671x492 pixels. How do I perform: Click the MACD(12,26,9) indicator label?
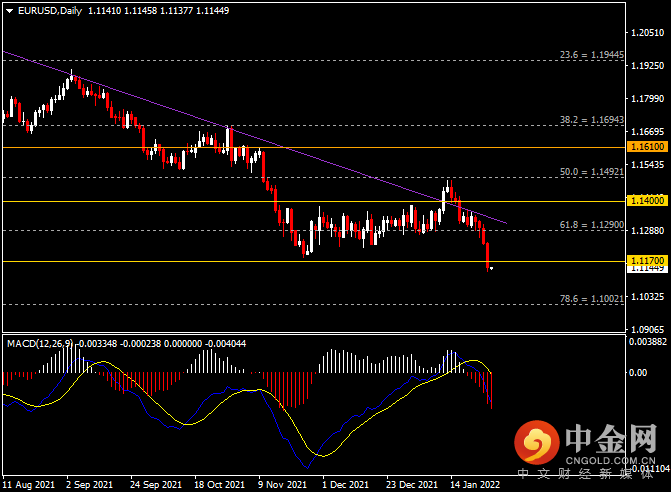point(40,344)
